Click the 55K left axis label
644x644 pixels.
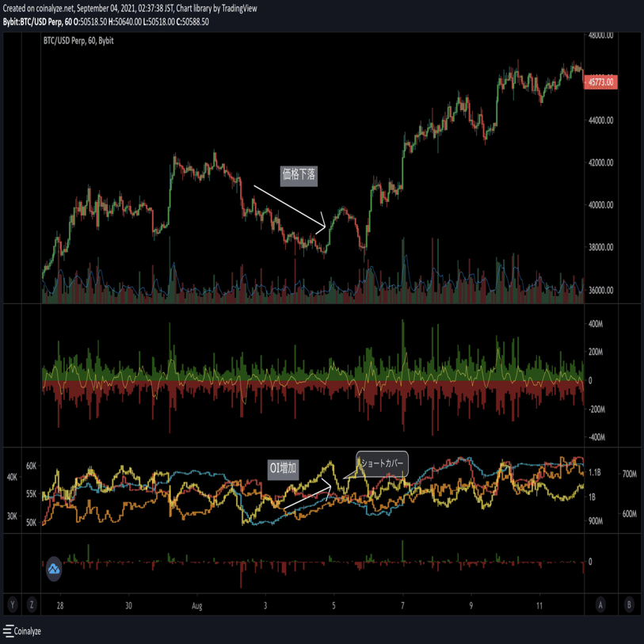[x=31, y=493]
